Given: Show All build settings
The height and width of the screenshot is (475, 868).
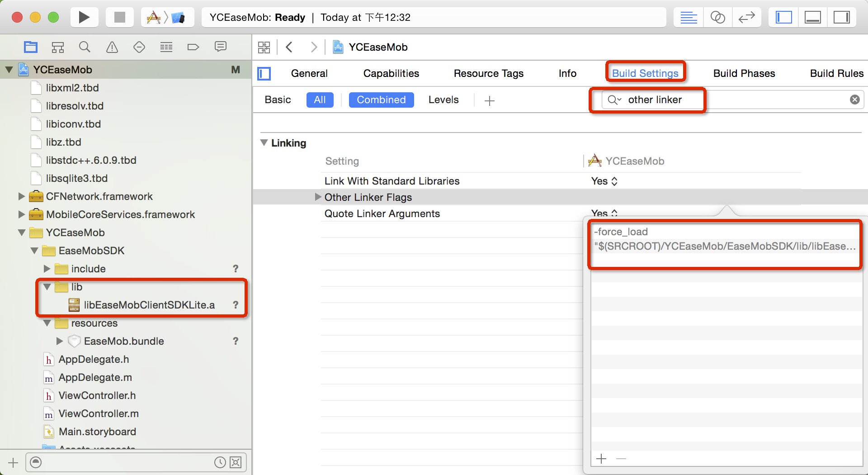Looking at the screenshot, I should [x=320, y=100].
